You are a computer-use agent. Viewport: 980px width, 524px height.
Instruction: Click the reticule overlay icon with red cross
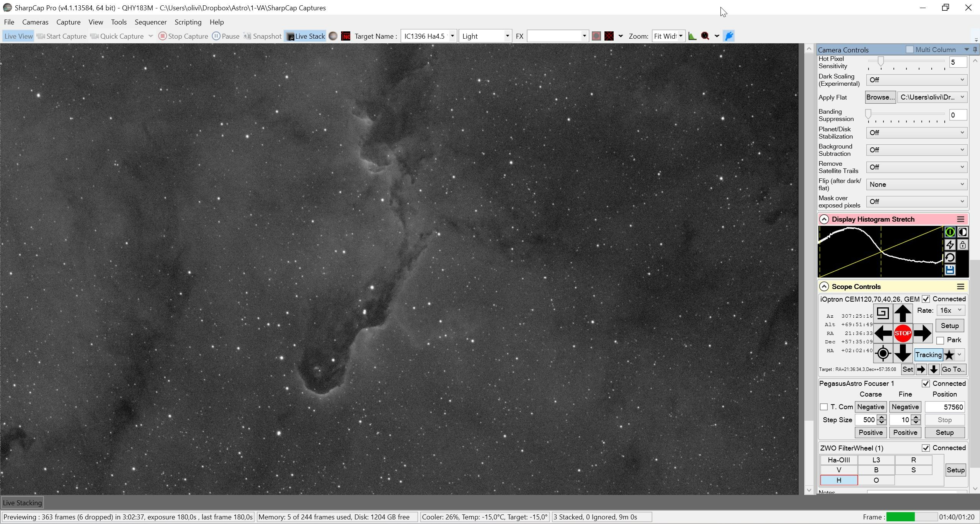point(609,36)
